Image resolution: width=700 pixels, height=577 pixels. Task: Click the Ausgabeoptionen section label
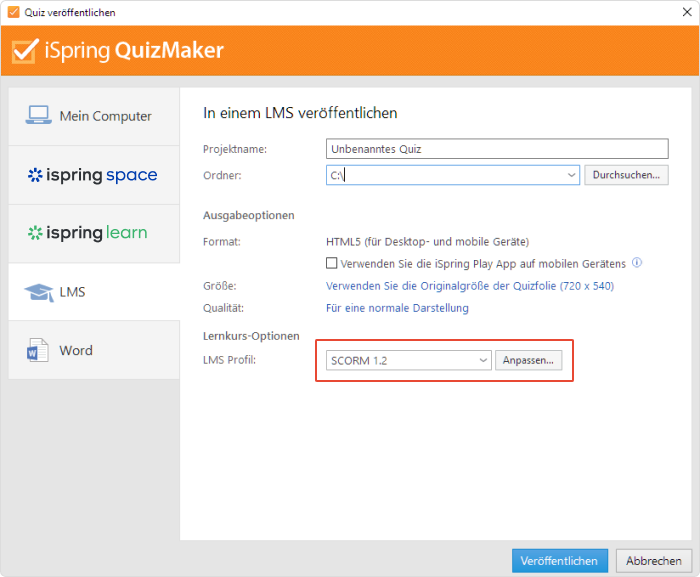click(249, 215)
